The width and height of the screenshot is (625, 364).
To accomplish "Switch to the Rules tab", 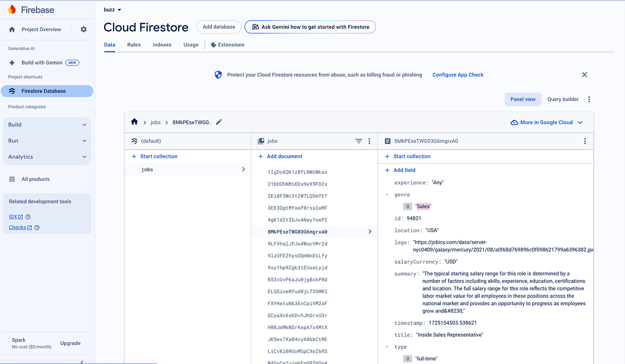I will click(x=133, y=44).
